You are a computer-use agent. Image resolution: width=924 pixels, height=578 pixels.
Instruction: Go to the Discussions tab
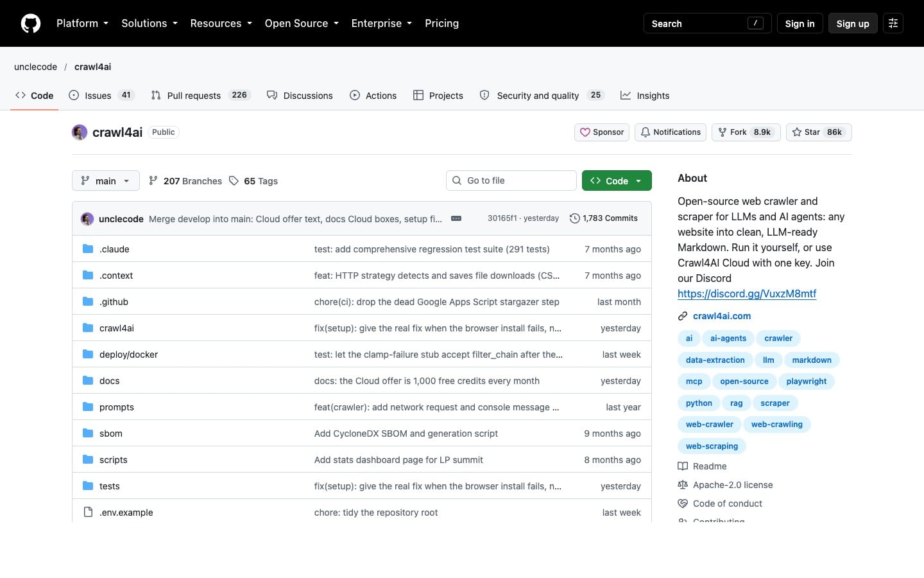[x=300, y=95]
